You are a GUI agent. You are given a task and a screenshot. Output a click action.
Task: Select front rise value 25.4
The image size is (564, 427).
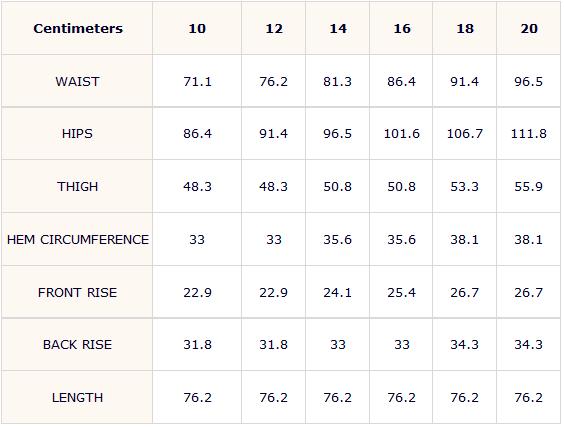coord(401,292)
